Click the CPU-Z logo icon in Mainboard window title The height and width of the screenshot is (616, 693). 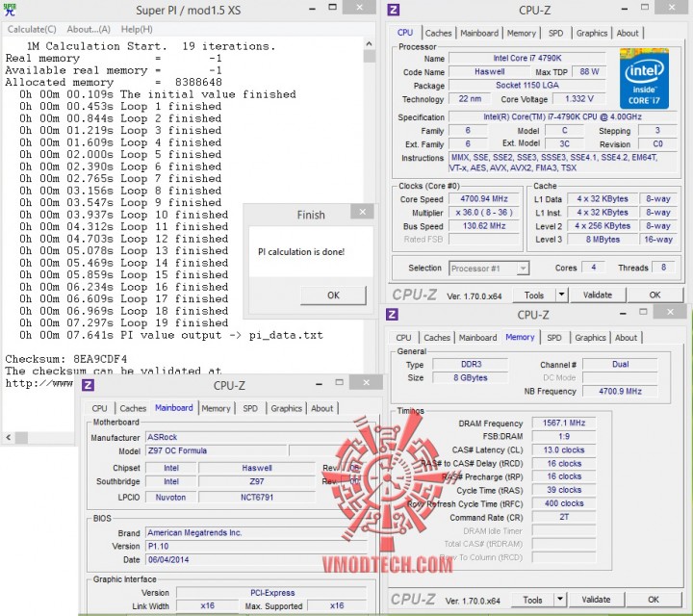88,385
